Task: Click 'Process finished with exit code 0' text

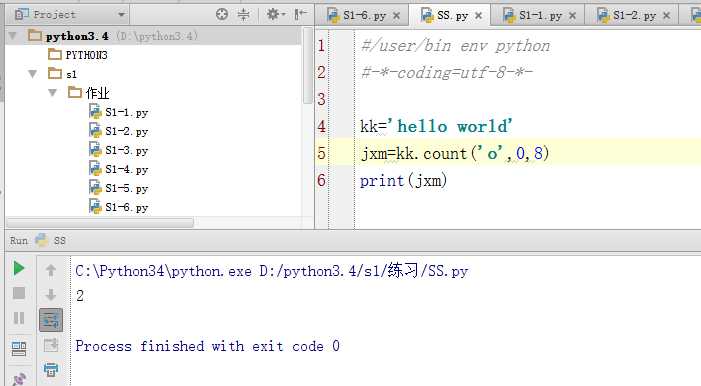Action: 207,346
